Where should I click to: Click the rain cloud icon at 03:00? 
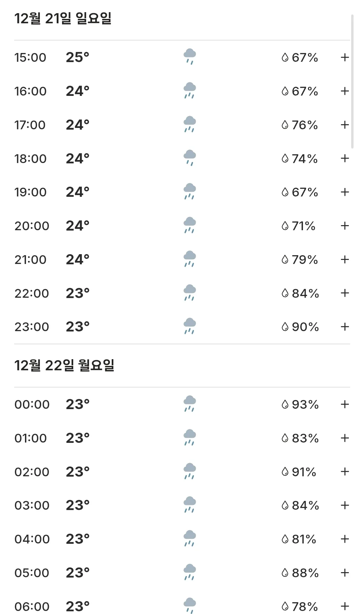(190, 505)
